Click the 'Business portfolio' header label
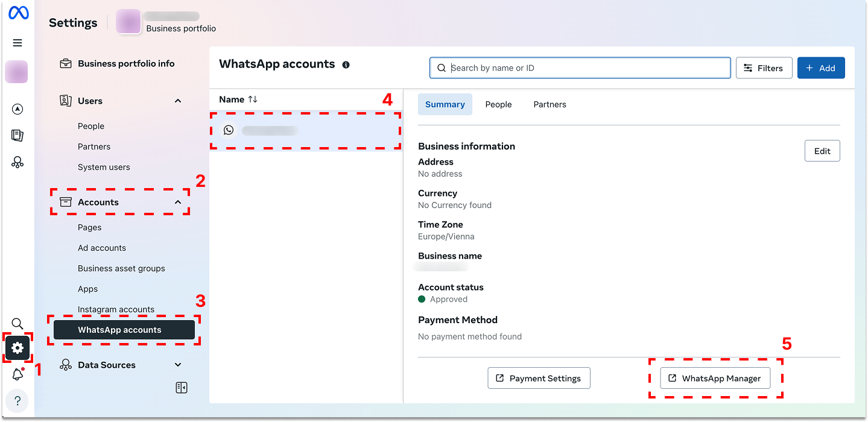 pos(181,28)
